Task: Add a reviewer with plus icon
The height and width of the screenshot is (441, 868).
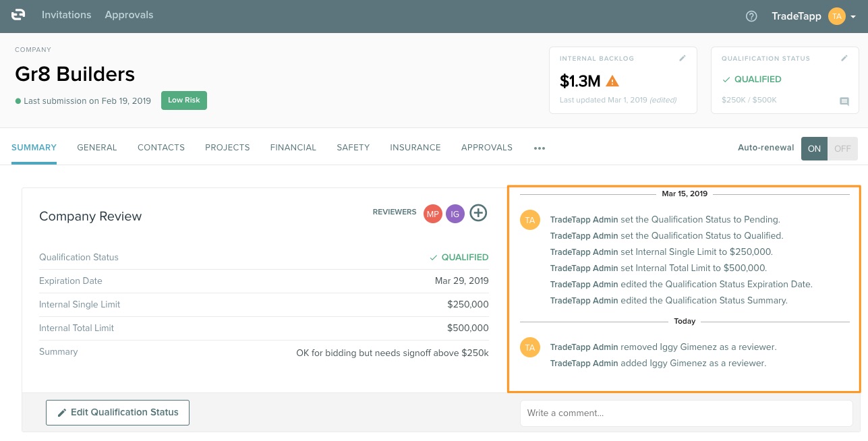Action: click(x=478, y=213)
